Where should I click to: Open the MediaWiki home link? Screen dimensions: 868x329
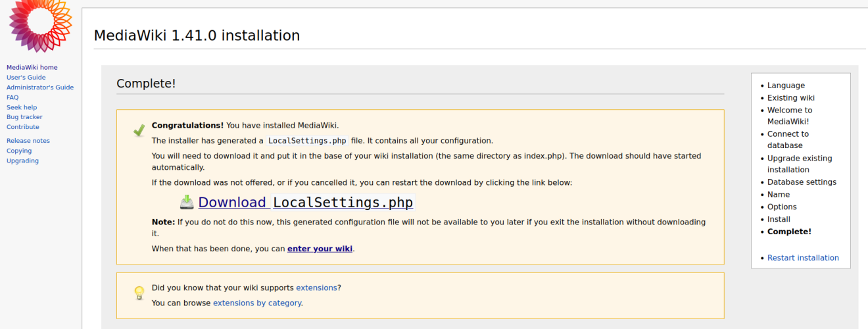(32, 67)
